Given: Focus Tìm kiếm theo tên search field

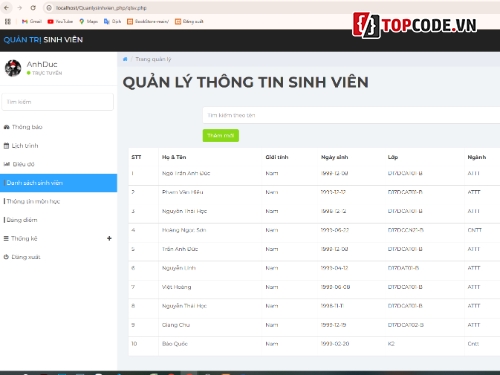Looking at the screenshot, I should [351, 115].
